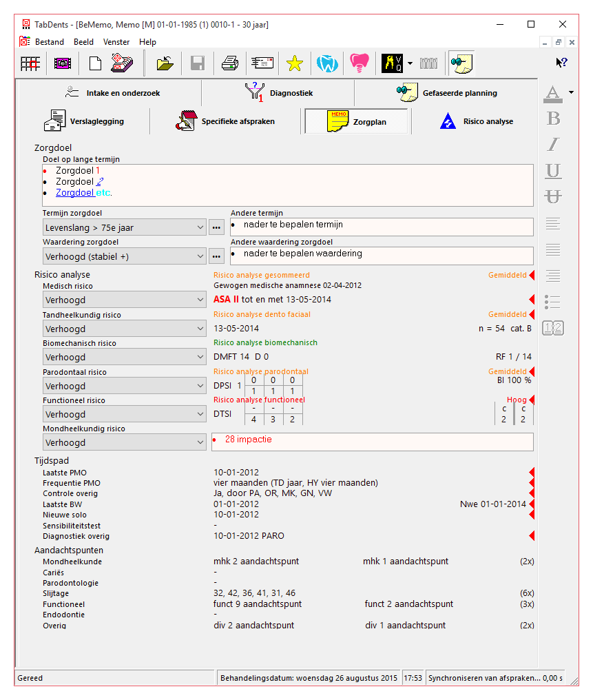593x700 pixels.
Task: Expand the Waardering zorgdoel dropdown
Action: coord(125,257)
